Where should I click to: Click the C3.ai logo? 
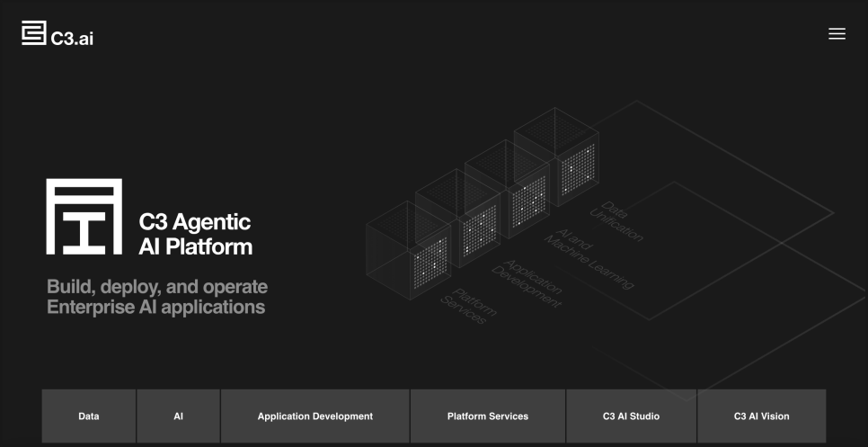click(x=58, y=33)
